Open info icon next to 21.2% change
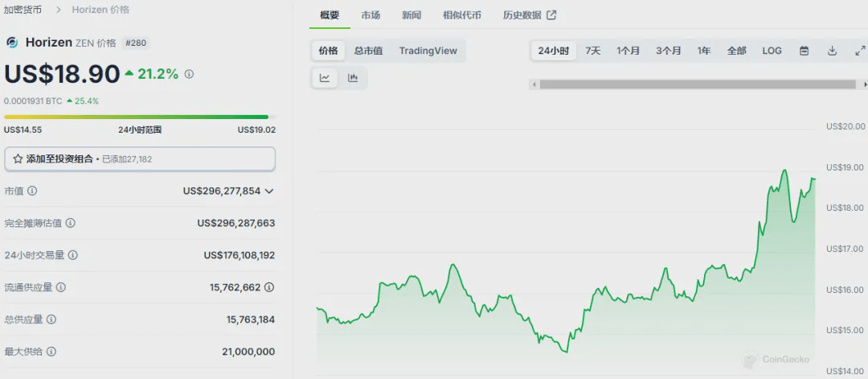The height and width of the screenshot is (379, 868). coord(189,74)
